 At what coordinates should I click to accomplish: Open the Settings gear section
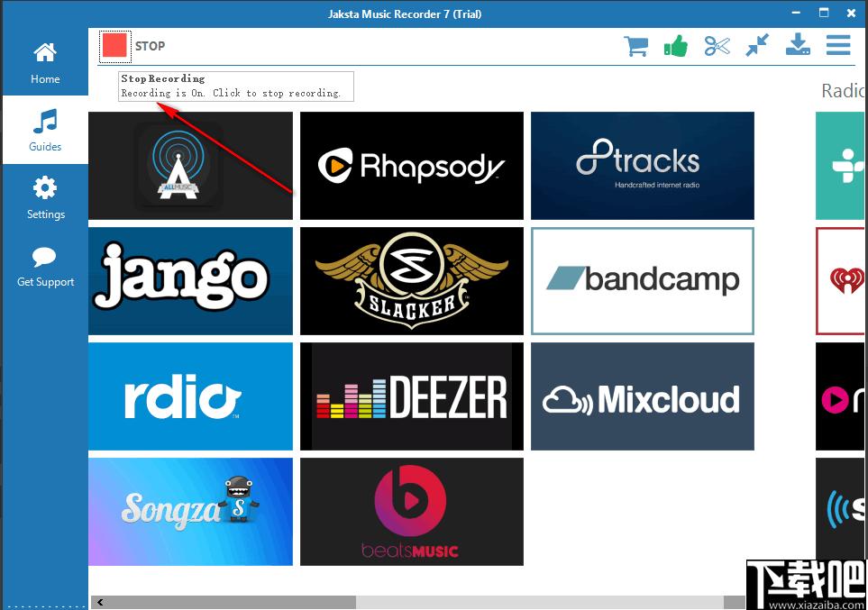[45, 198]
